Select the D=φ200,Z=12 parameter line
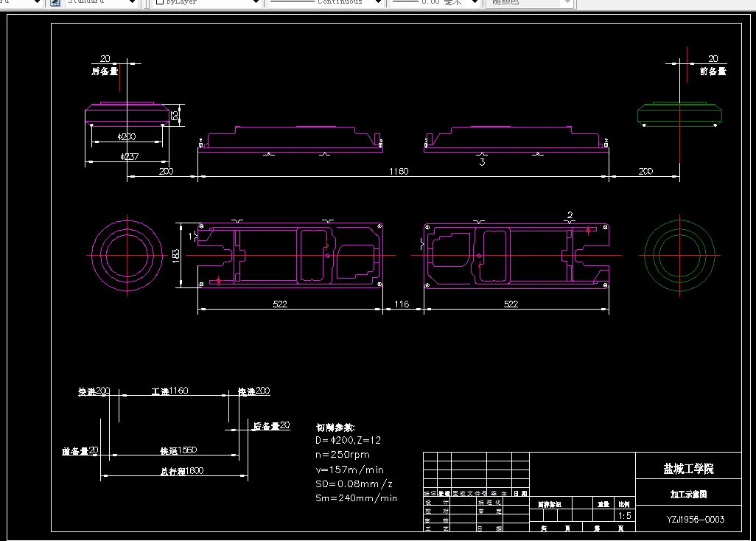 [x=348, y=440]
